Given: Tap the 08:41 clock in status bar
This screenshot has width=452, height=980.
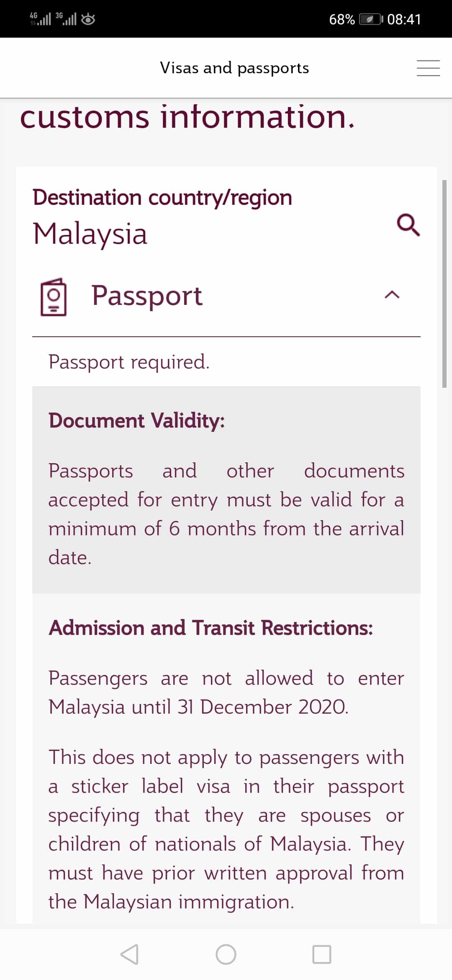Looking at the screenshot, I should 404,19.
